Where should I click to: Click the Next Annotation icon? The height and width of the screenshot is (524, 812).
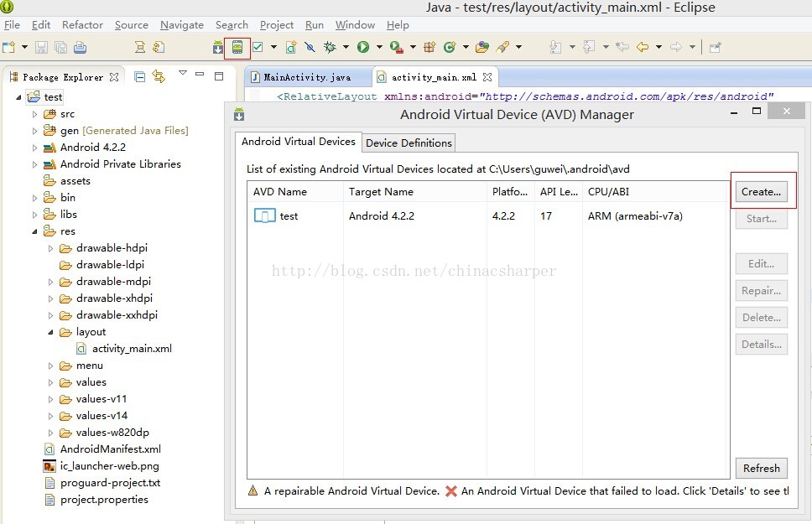(555, 47)
